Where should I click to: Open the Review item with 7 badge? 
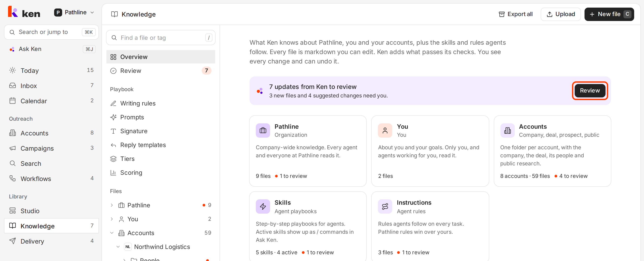161,71
